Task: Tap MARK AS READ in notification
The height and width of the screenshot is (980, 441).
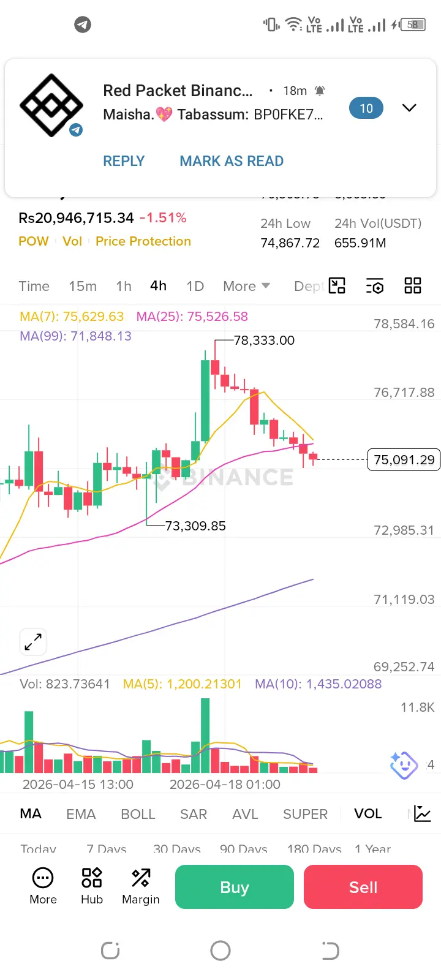Action: (232, 161)
